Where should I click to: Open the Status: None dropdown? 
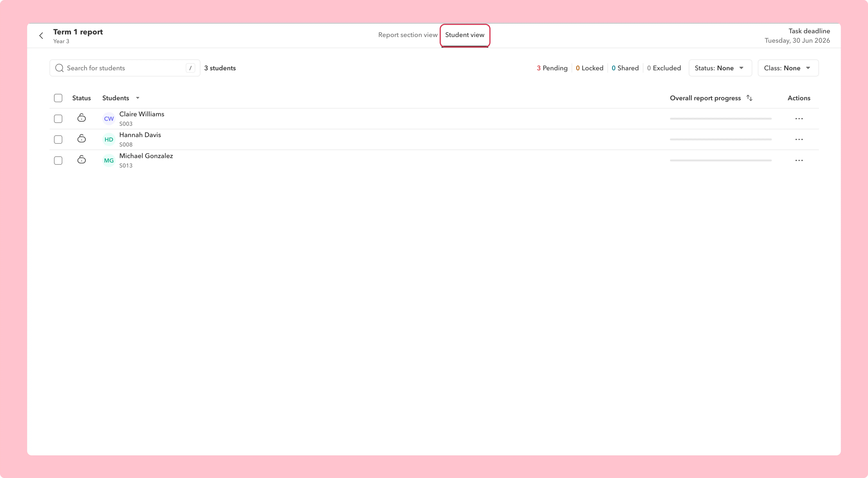click(x=720, y=68)
